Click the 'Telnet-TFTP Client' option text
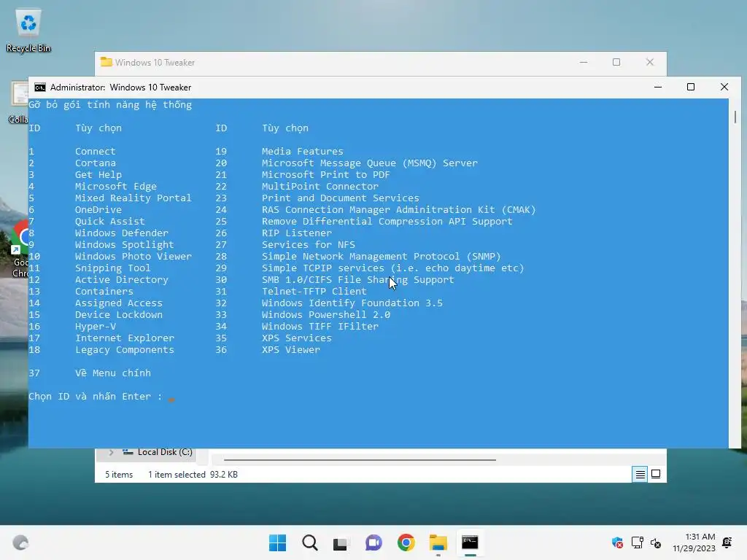The image size is (747, 560). coord(314,292)
